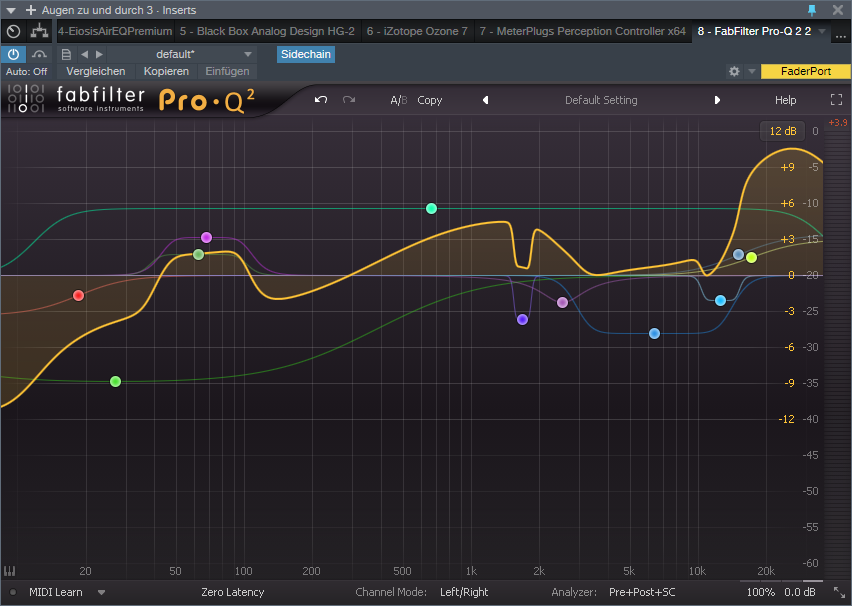Adjust 100% output gain scale
The height and width of the screenshot is (606, 852).
[760, 592]
